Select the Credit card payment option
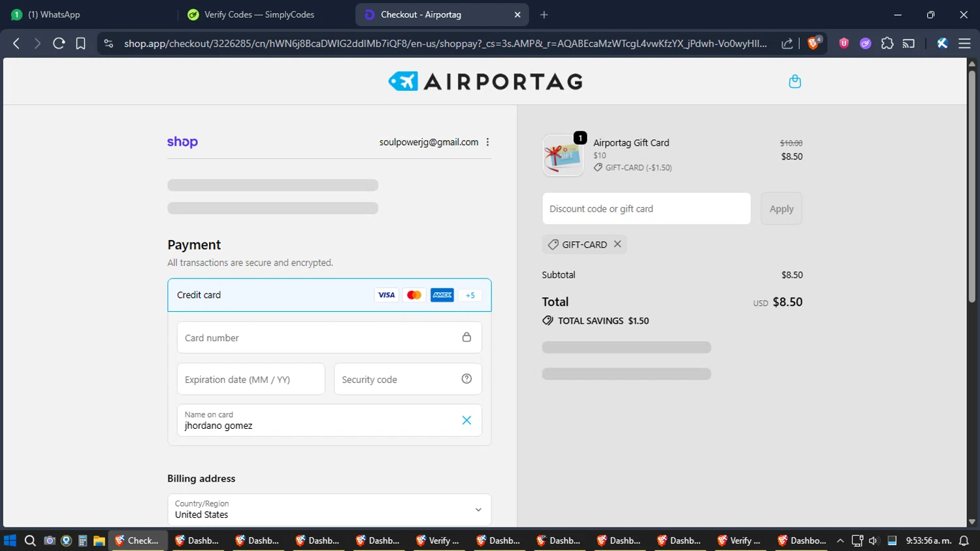 point(329,295)
